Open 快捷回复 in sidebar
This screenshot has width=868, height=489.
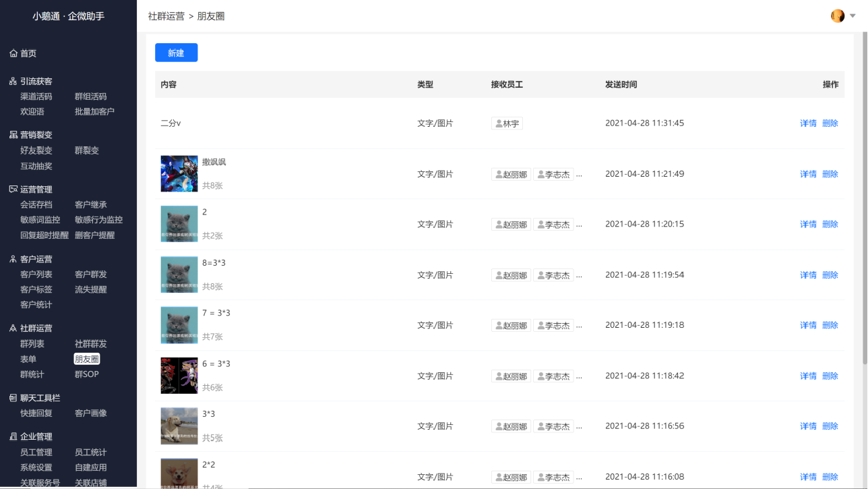coord(36,413)
